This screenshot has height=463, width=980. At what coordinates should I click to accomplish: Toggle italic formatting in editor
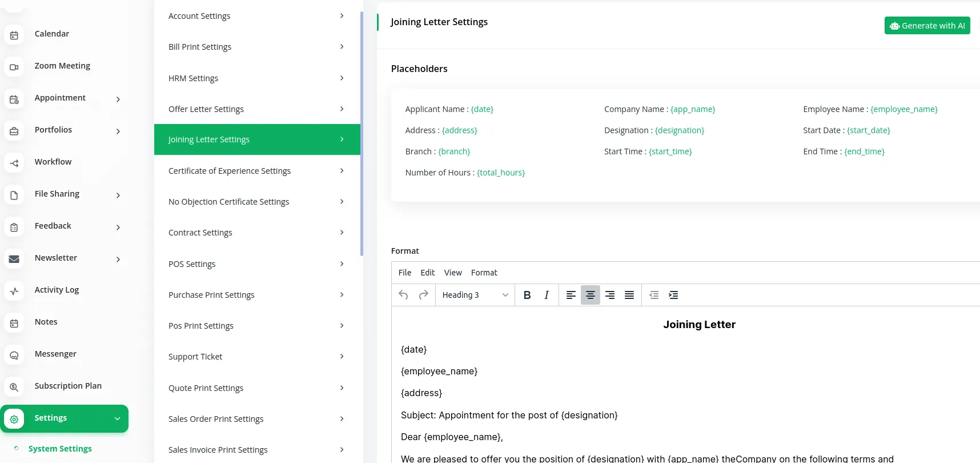(x=547, y=295)
